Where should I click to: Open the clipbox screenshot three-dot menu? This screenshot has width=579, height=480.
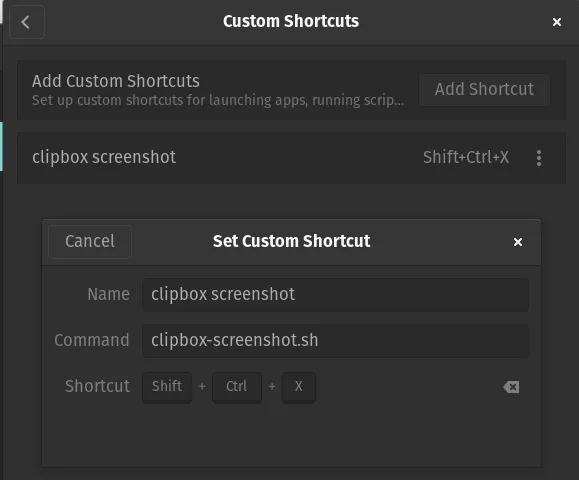pos(539,158)
